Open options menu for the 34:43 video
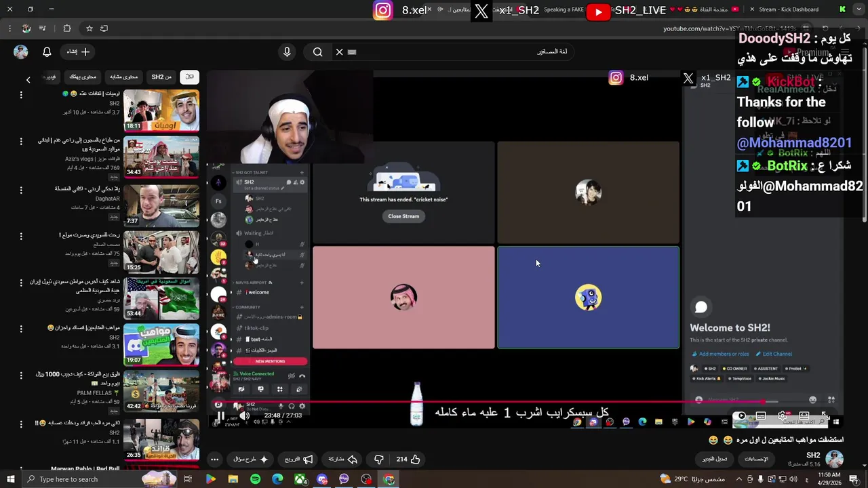Screen dimensions: 868x488 [21, 142]
